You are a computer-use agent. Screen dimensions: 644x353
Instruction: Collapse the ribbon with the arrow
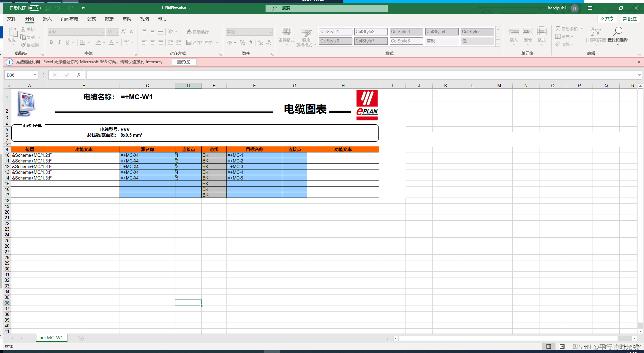tap(639, 54)
